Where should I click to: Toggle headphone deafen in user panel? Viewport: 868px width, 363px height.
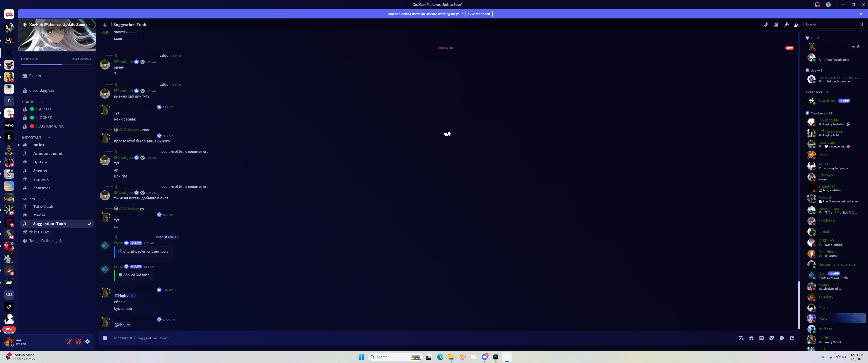78,342
